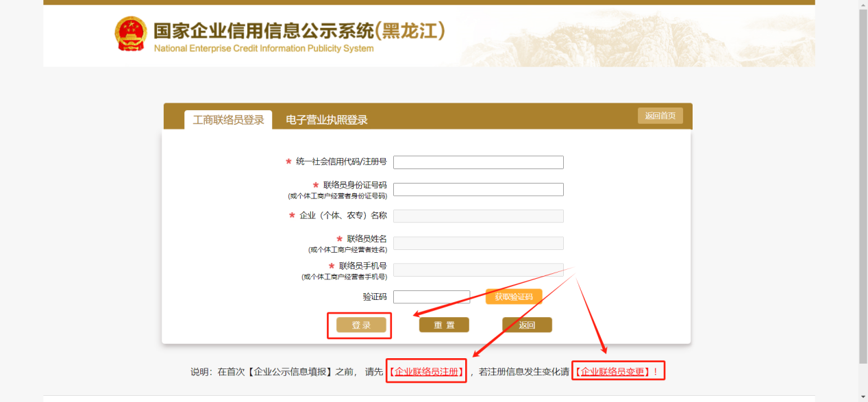Click the 联络员手机号 input field
The height and width of the screenshot is (402, 868).
coord(478,270)
